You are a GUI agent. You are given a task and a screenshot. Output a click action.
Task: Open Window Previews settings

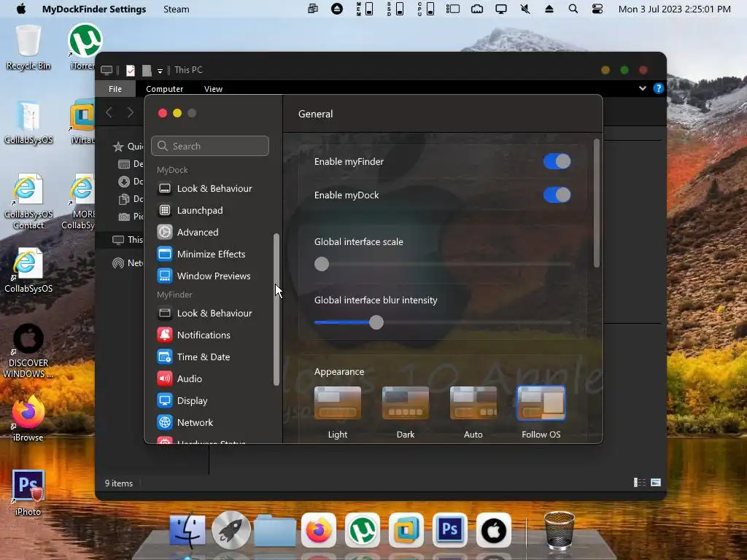pyautogui.click(x=204, y=276)
